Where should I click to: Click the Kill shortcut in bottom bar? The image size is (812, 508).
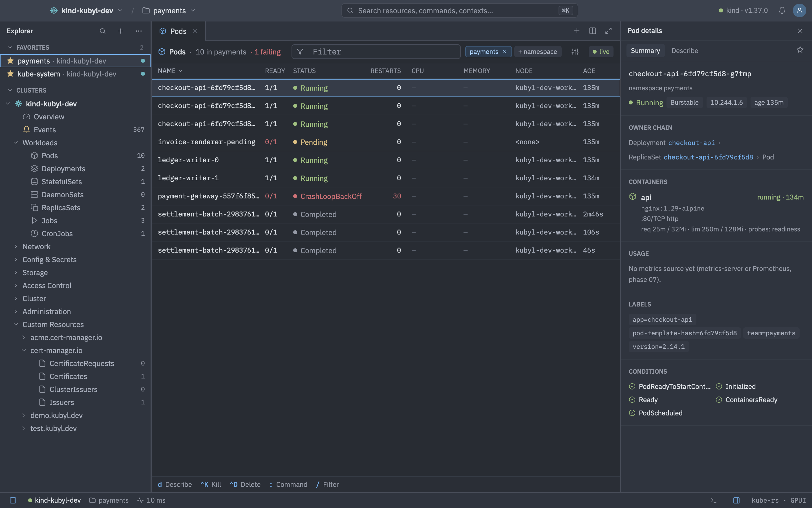(211, 485)
